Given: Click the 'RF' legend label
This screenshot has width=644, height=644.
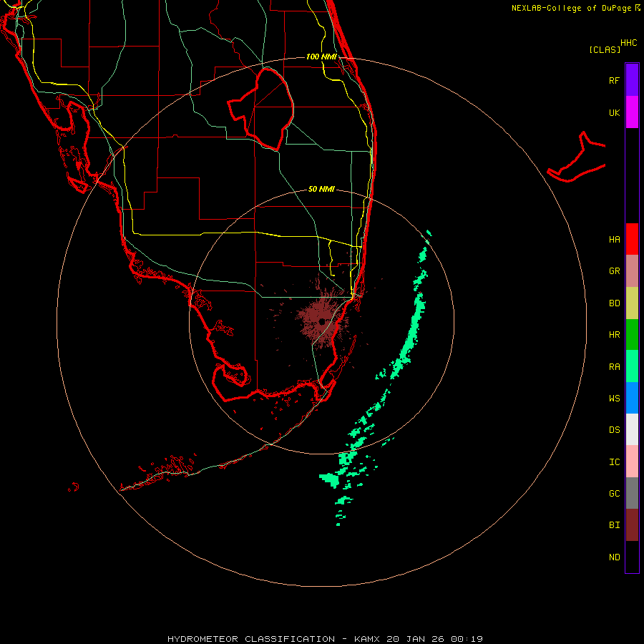Looking at the screenshot, I should tap(614, 80).
